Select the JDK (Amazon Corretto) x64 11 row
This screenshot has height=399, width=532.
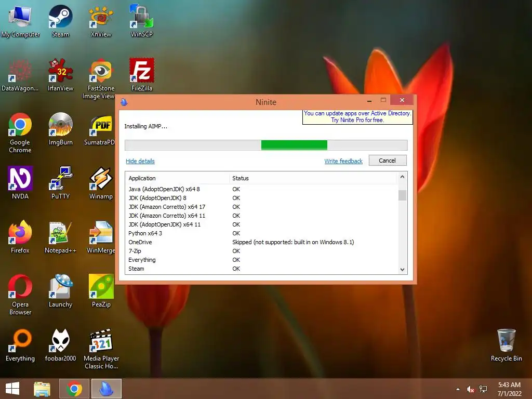262,216
